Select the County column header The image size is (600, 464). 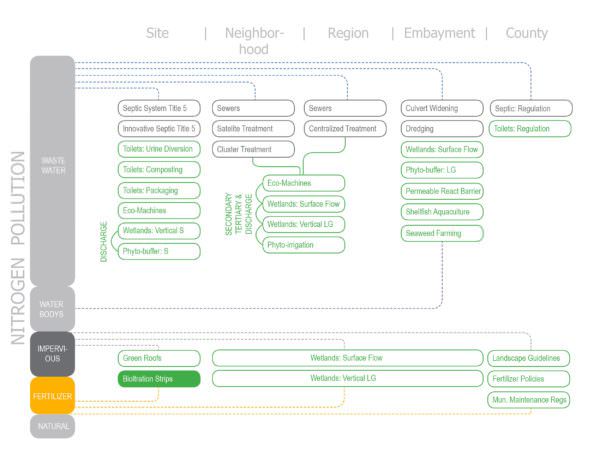click(x=526, y=33)
